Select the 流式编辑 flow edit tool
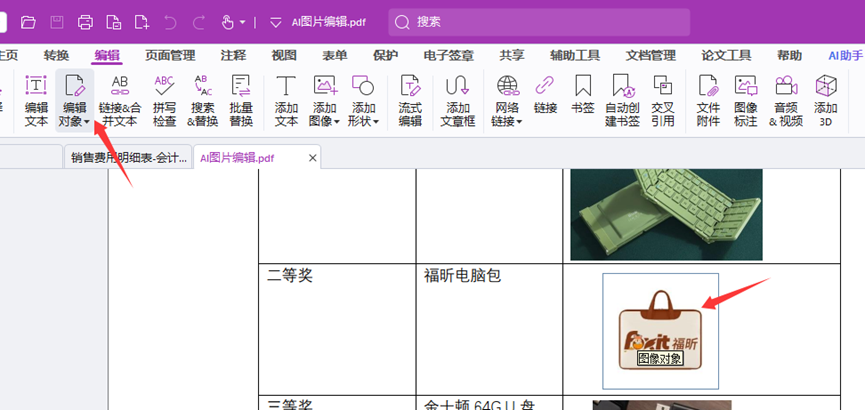The height and width of the screenshot is (410, 865). [x=410, y=99]
